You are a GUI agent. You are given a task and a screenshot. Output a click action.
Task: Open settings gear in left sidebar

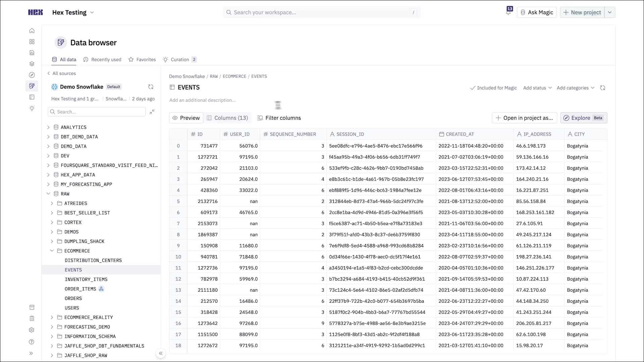coord(32,330)
